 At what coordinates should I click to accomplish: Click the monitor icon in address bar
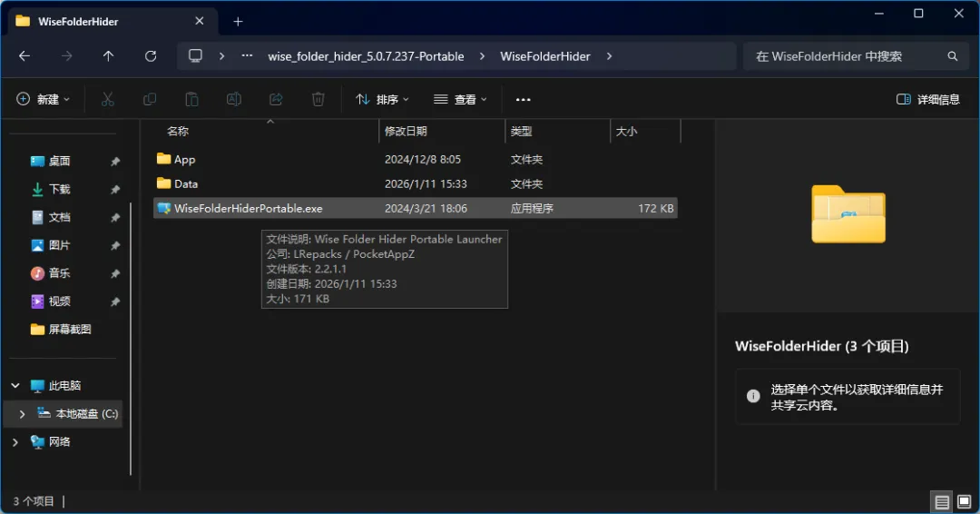coord(196,55)
